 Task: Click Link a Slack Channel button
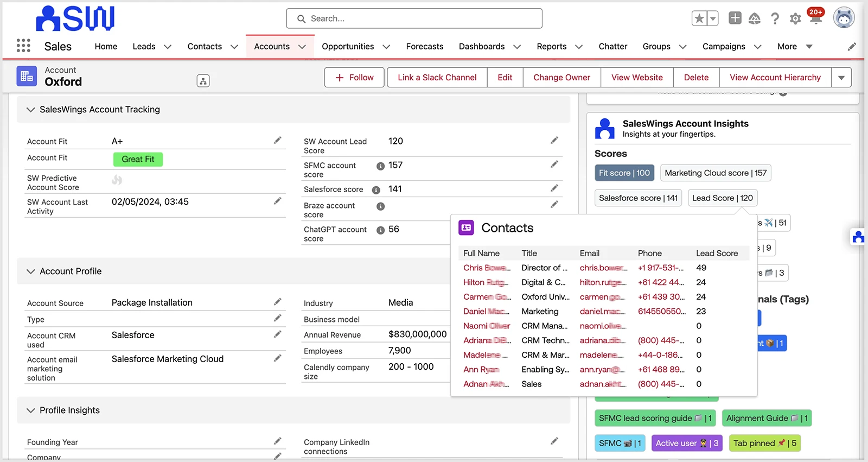coord(437,78)
